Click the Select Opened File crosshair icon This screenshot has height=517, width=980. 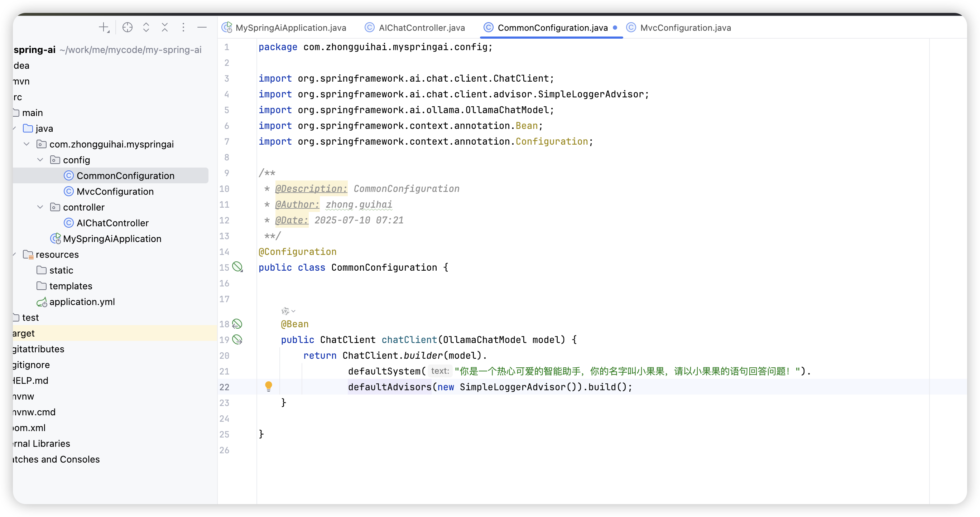[128, 27]
